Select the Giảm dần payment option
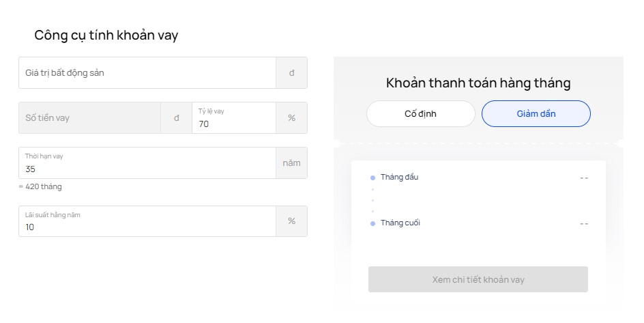Screen dimensions: 644x323 coord(536,114)
